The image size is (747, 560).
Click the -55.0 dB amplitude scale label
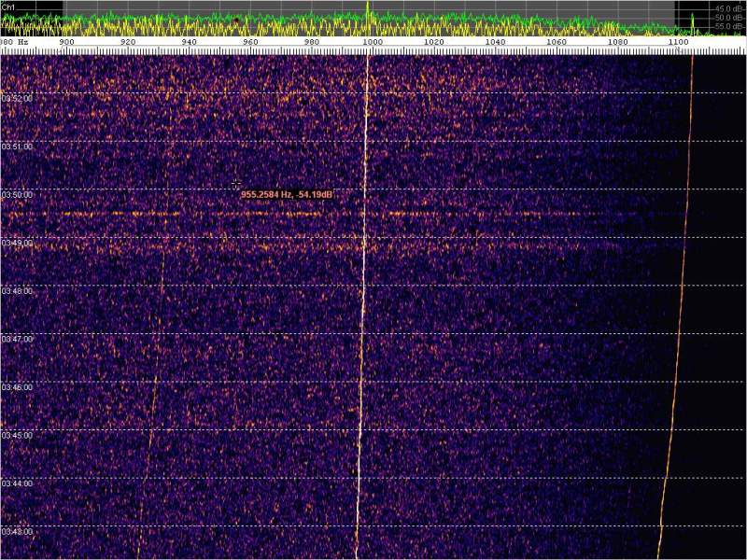coord(727,27)
